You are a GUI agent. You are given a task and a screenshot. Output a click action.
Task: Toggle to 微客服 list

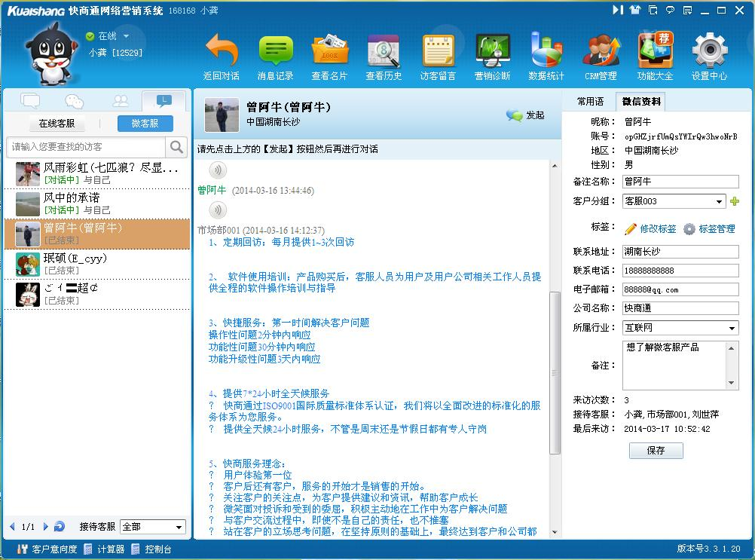(145, 124)
